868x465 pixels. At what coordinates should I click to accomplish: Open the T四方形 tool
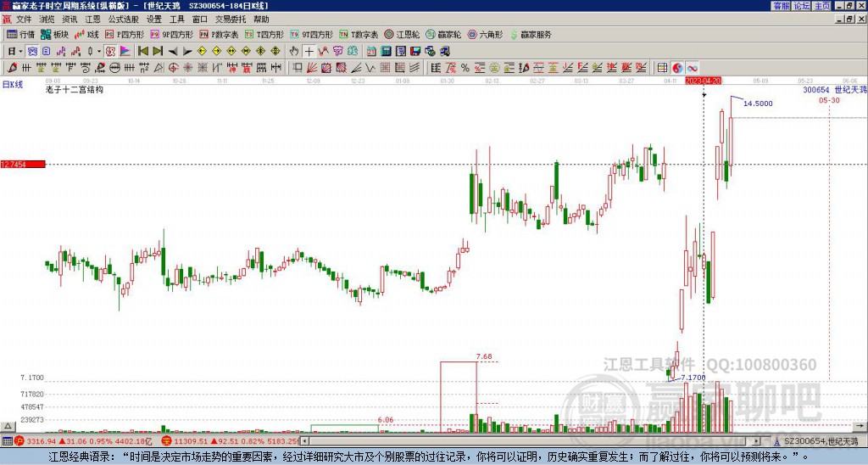point(264,34)
